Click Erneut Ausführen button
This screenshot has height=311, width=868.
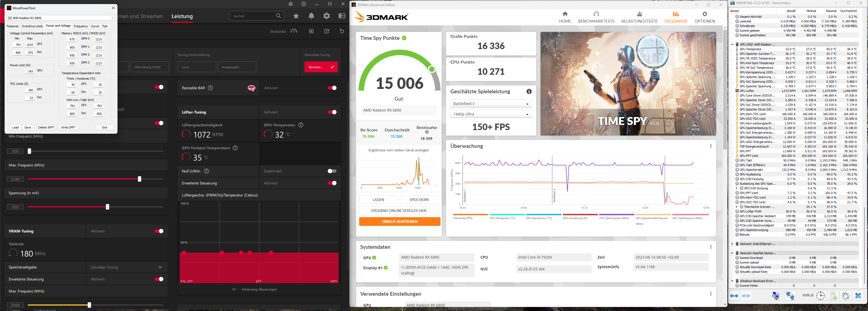399,222
